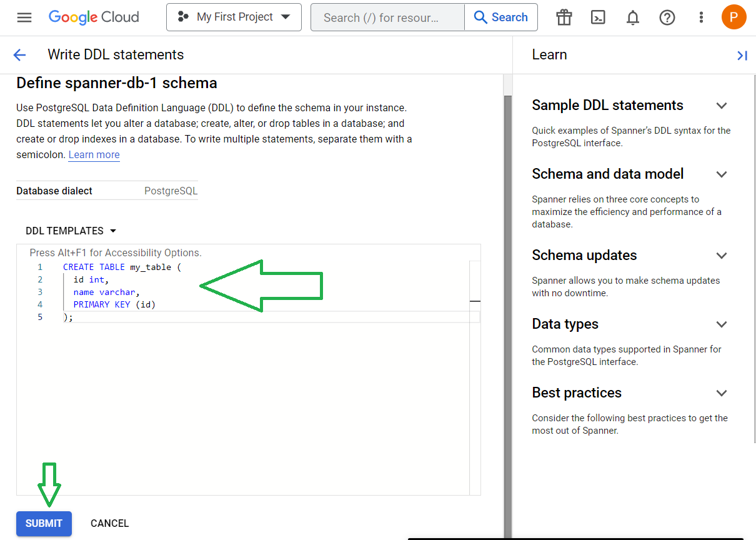The height and width of the screenshot is (540, 756).
Task: Click line number 5 in the editor gutter
Action: 40,317
